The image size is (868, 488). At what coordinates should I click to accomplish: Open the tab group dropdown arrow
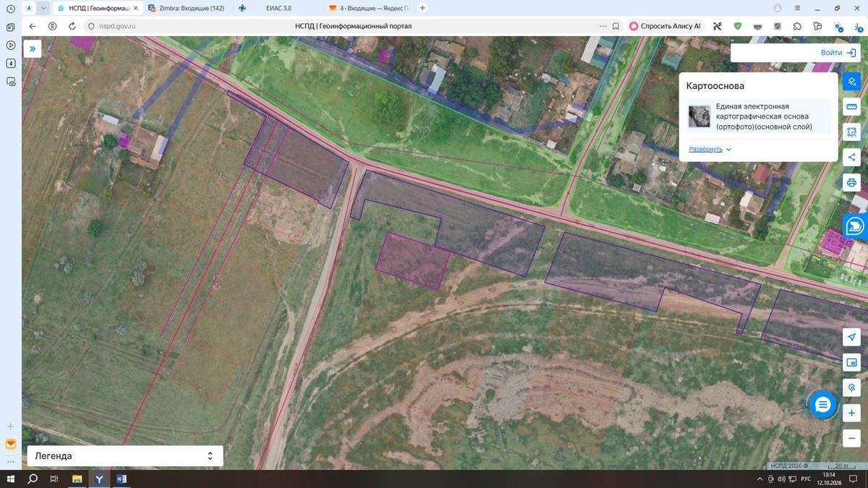tap(43, 8)
